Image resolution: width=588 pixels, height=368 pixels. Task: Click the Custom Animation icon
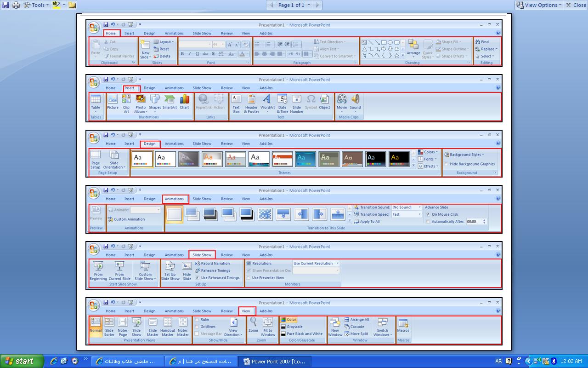coord(111,219)
